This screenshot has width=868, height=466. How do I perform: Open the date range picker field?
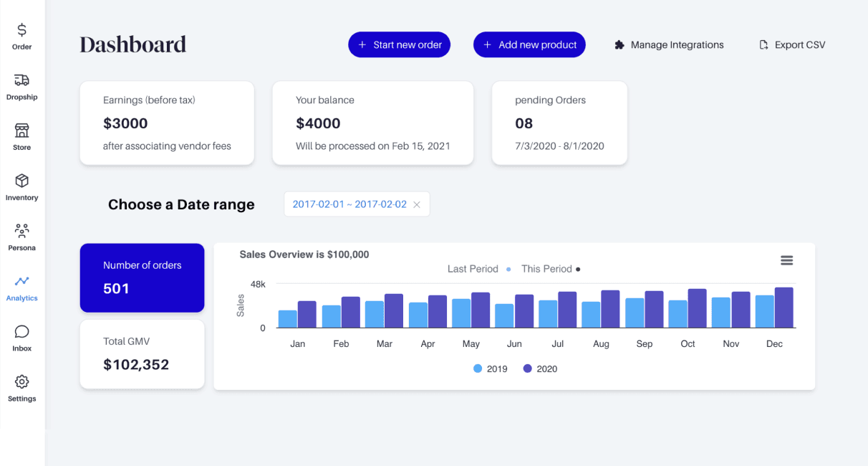click(x=357, y=204)
